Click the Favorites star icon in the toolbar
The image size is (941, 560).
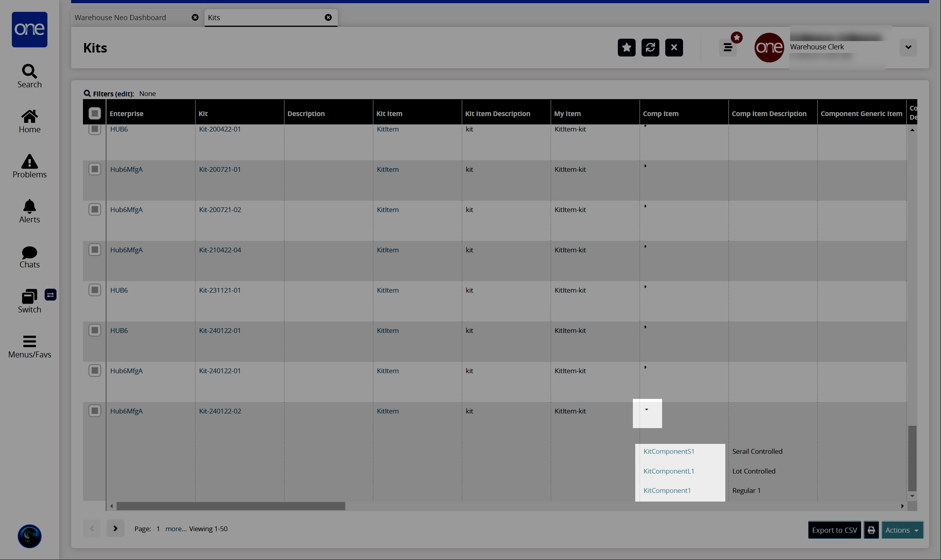pos(626,47)
